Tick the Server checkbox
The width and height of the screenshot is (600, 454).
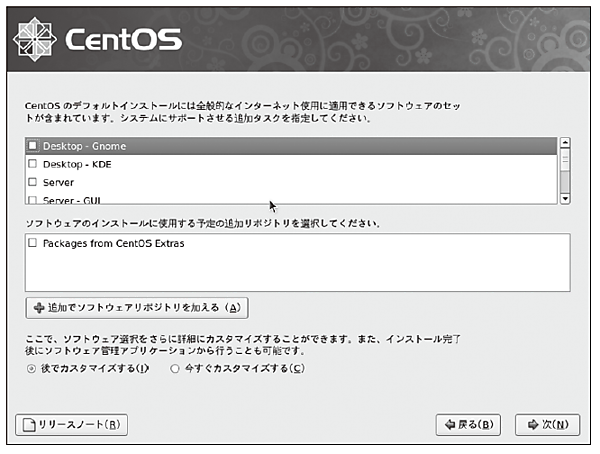coord(33,182)
